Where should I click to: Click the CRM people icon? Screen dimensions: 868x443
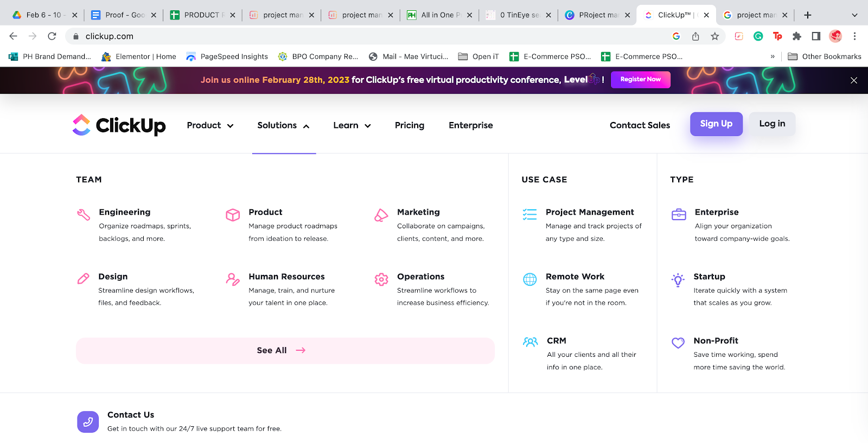pyautogui.click(x=531, y=342)
